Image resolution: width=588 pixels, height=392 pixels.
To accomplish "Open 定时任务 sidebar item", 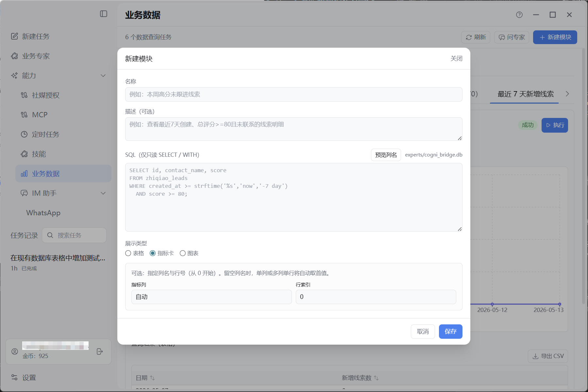I will tap(63, 134).
